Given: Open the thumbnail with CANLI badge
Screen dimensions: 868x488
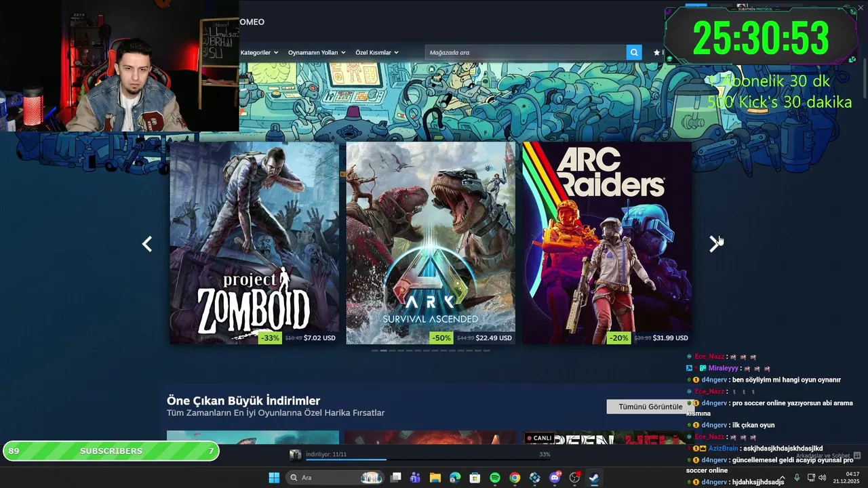Looking at the screenshot, I should coord(606,438).
